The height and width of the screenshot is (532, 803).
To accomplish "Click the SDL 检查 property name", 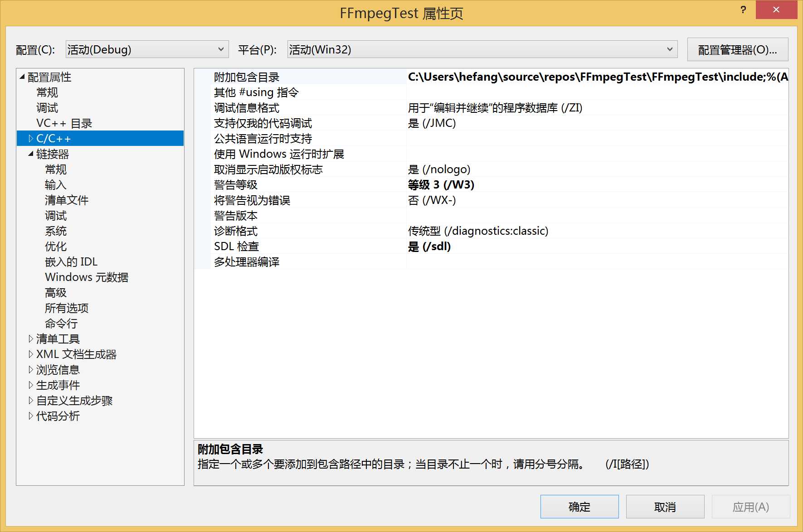I will pos(236,247).
